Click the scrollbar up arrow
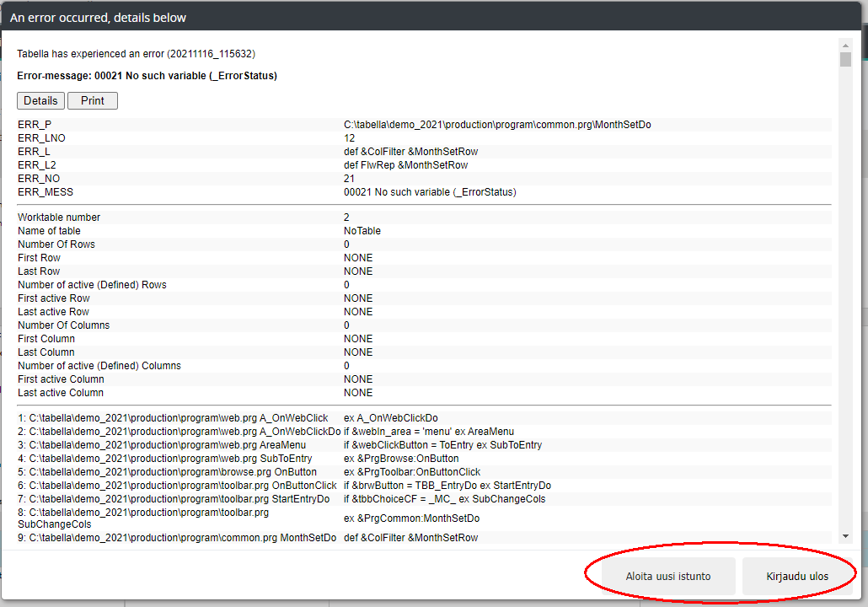This screenshot has height=607, width=868. tap(845, 45)
